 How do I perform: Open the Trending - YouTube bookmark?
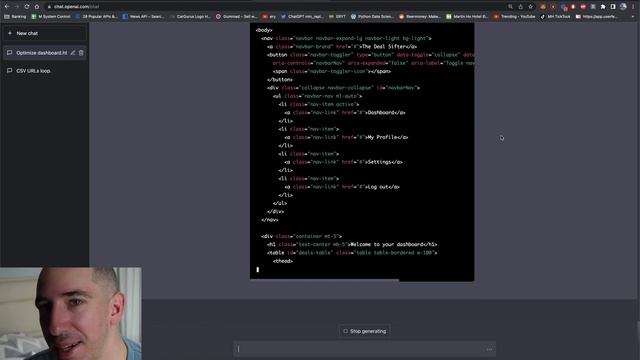click(515, 17)
